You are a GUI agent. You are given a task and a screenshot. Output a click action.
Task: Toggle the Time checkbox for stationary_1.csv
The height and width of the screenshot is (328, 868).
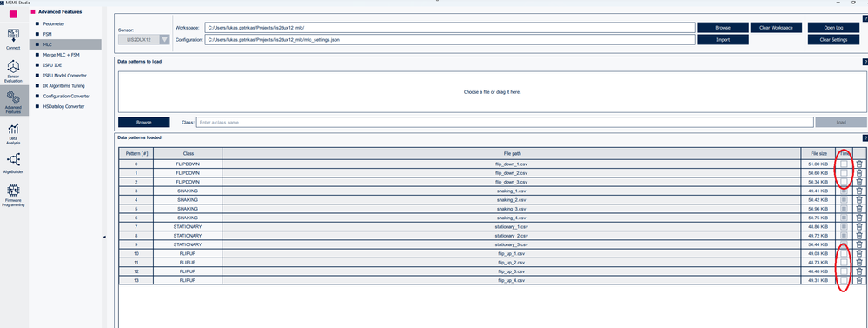844,226
